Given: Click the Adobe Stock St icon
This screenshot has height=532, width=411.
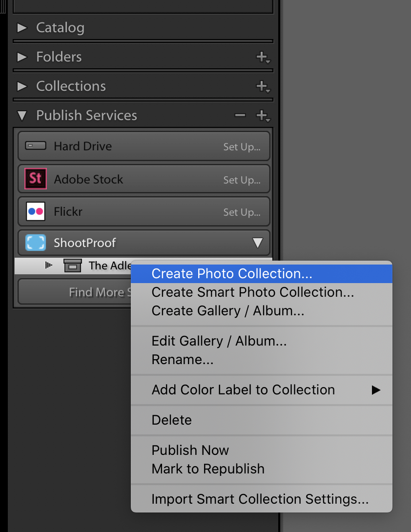Looking at the screenshot, I should tap(35, 179).
